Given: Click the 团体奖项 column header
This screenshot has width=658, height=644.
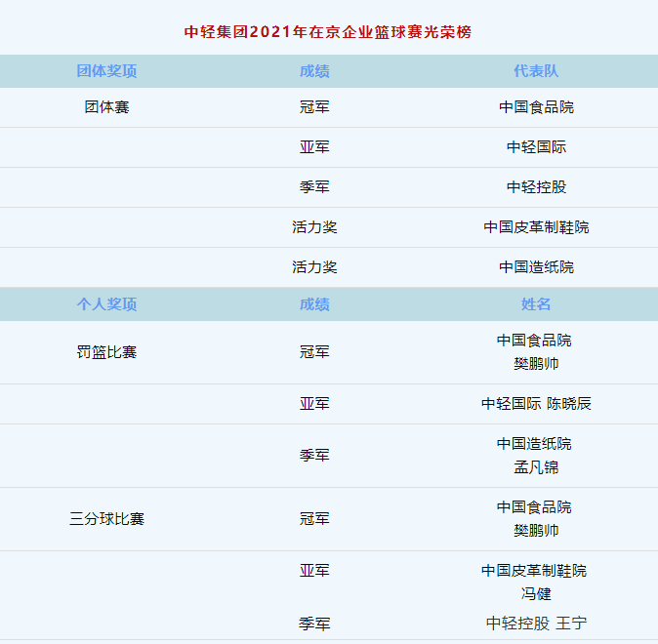Looking at the screenshot, I should pos(106,71).
